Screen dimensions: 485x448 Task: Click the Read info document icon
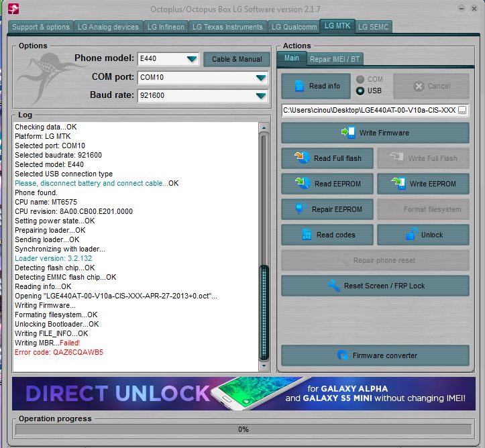(299, 86)
